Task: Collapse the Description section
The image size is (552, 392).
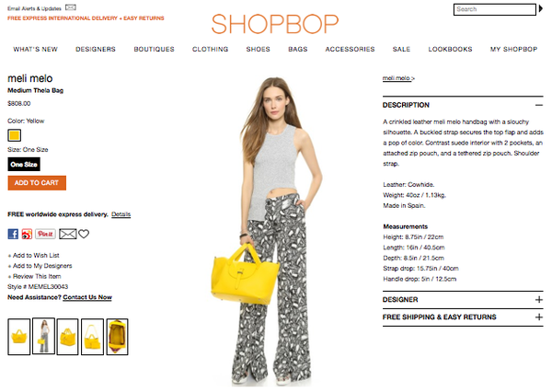Action: (x=538, y=105)
